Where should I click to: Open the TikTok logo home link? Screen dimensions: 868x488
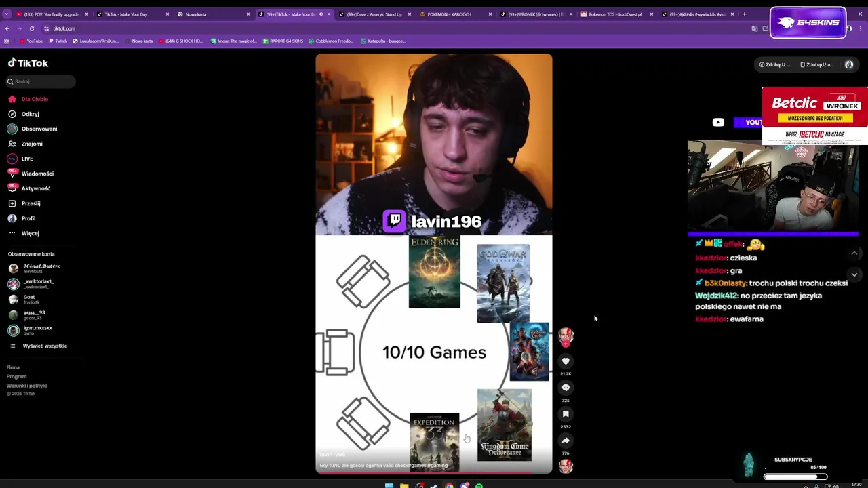[28, 63]
